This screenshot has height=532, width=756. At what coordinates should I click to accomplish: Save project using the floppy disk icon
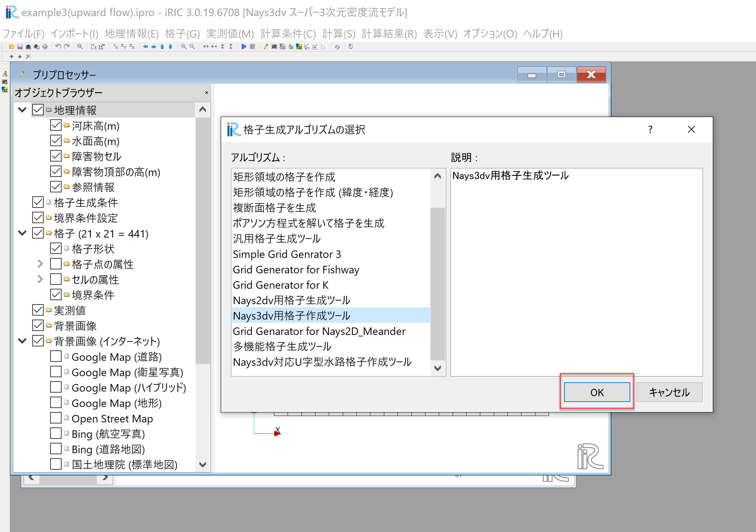(x=20, y=47)
